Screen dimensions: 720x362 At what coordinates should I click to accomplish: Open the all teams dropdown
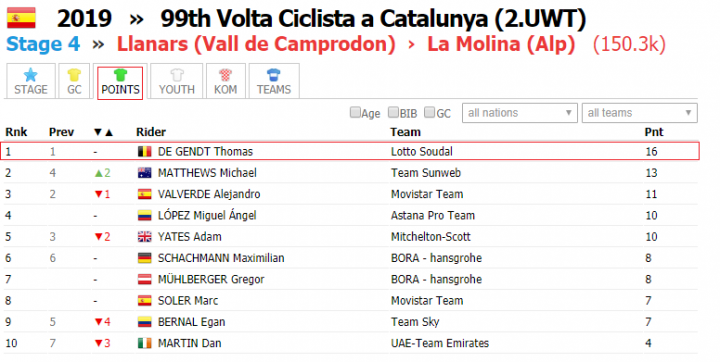640,113
